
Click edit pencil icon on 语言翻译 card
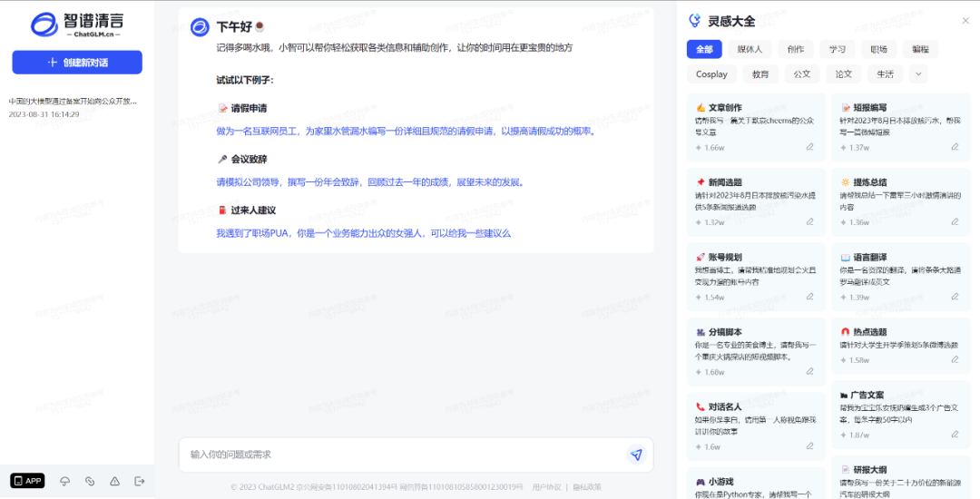click(955, 298)
